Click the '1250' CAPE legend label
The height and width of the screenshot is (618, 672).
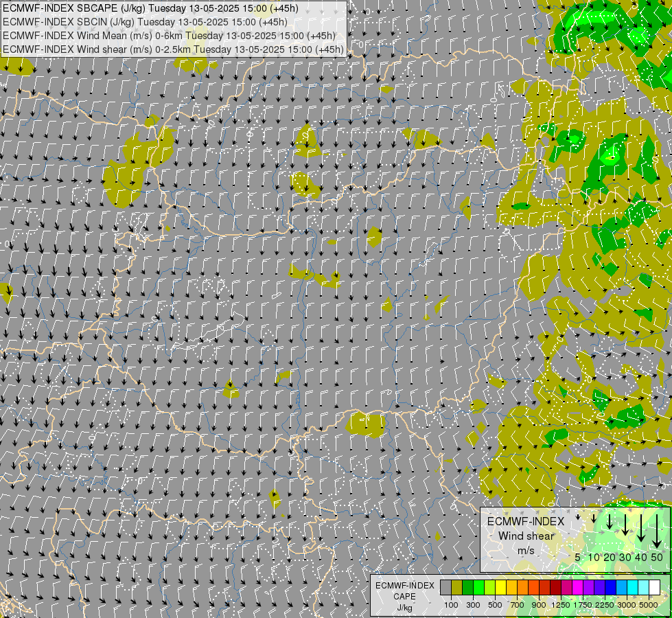pyautogui.click(x=561, y=605)
